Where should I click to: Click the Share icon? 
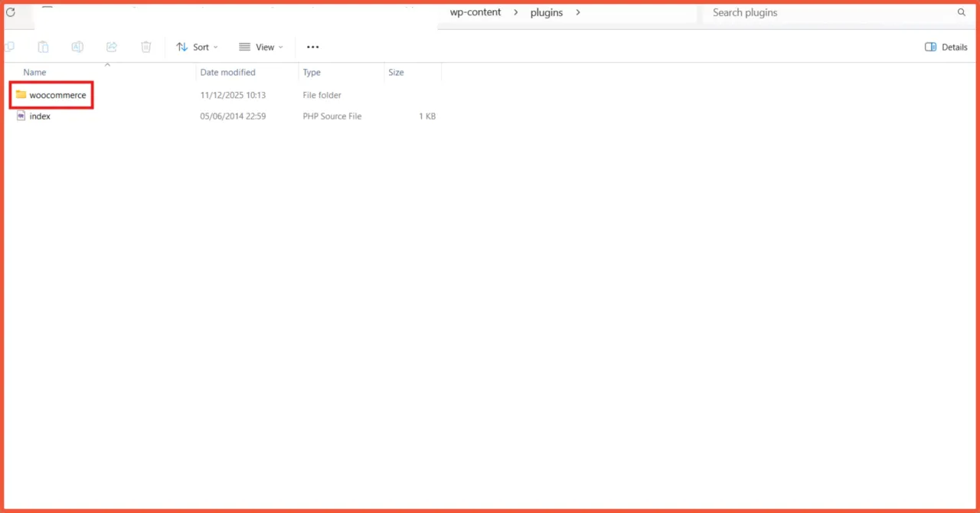(112, 47)
